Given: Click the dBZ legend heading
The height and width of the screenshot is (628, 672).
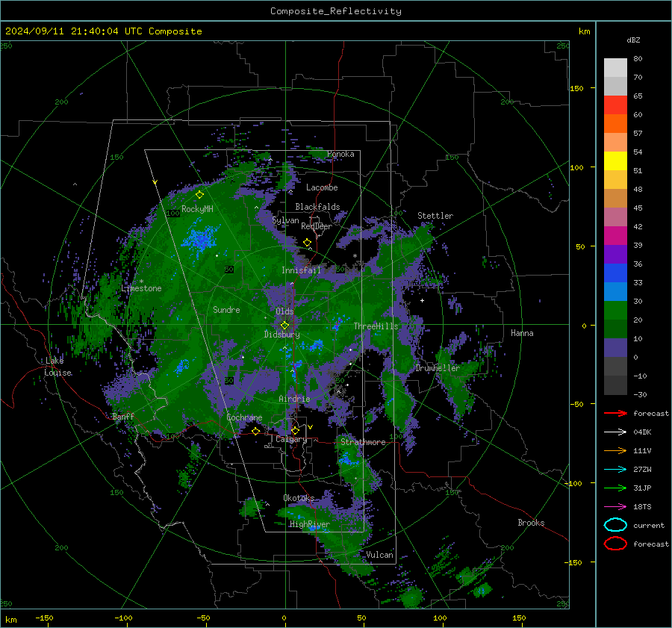Looking at the screenshot, I should (633, 40).
